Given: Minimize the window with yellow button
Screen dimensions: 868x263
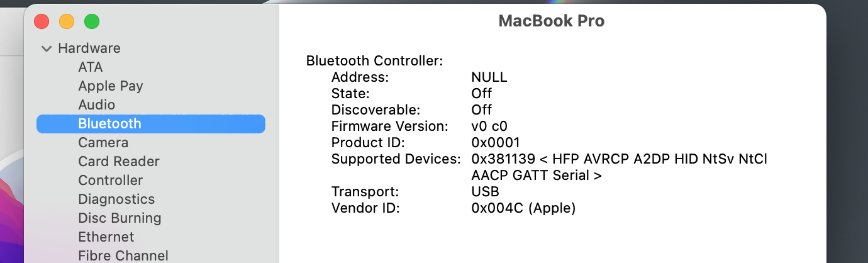Looking at the screenshot, I should tap(67, 21).
